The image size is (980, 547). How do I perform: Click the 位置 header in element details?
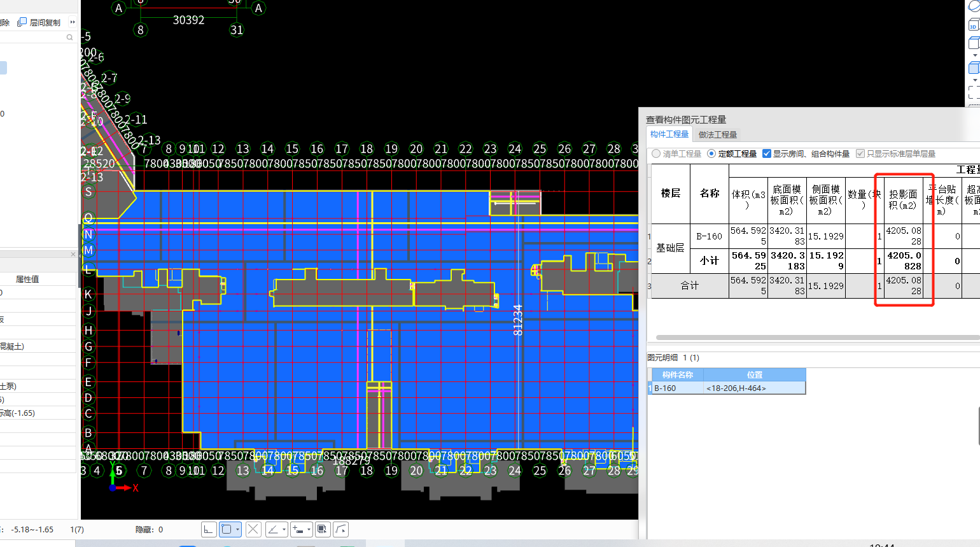click(755, 375)
